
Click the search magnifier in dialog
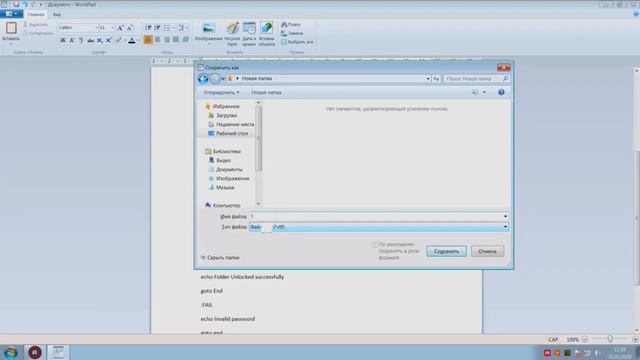(x=506, y=78)
